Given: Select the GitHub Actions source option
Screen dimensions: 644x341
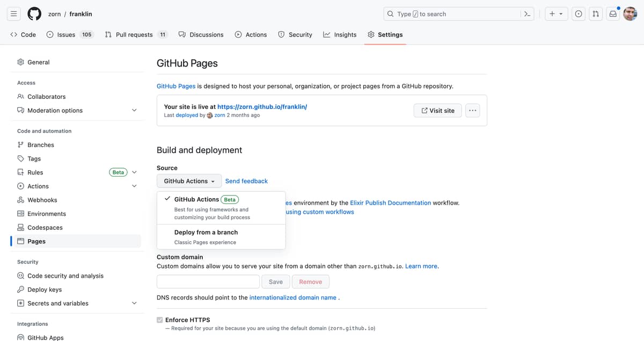Looking at the screenshot, I should (x=221, y=208).
